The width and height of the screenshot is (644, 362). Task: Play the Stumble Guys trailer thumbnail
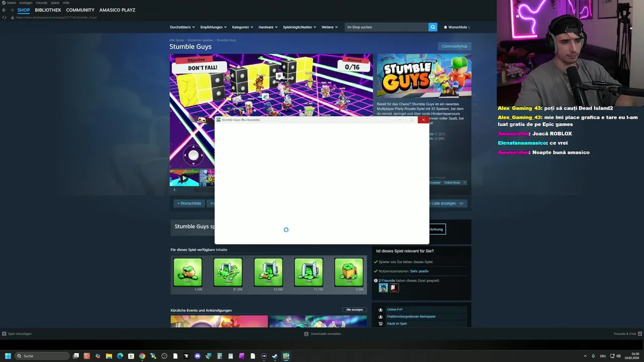[184, 177]
